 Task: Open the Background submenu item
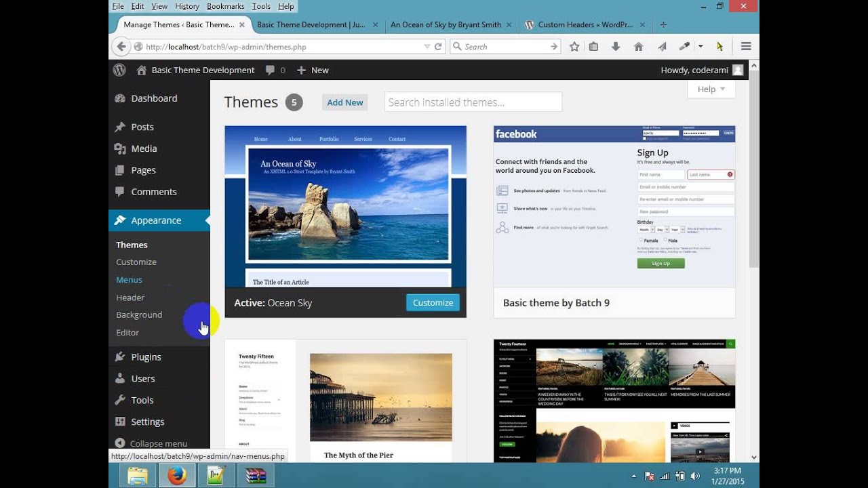pyautogui.click(x=139, y=314)
